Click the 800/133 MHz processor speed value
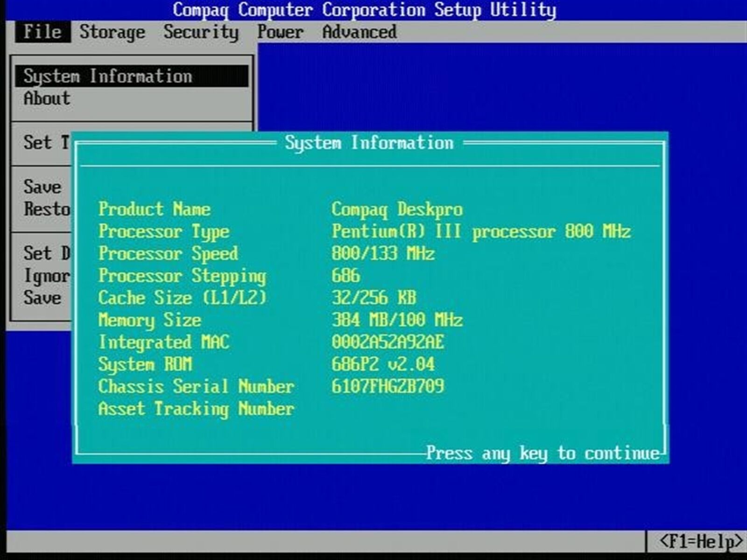Image resolution: width=747 pixels, height=560 pixels. point(383,253)
